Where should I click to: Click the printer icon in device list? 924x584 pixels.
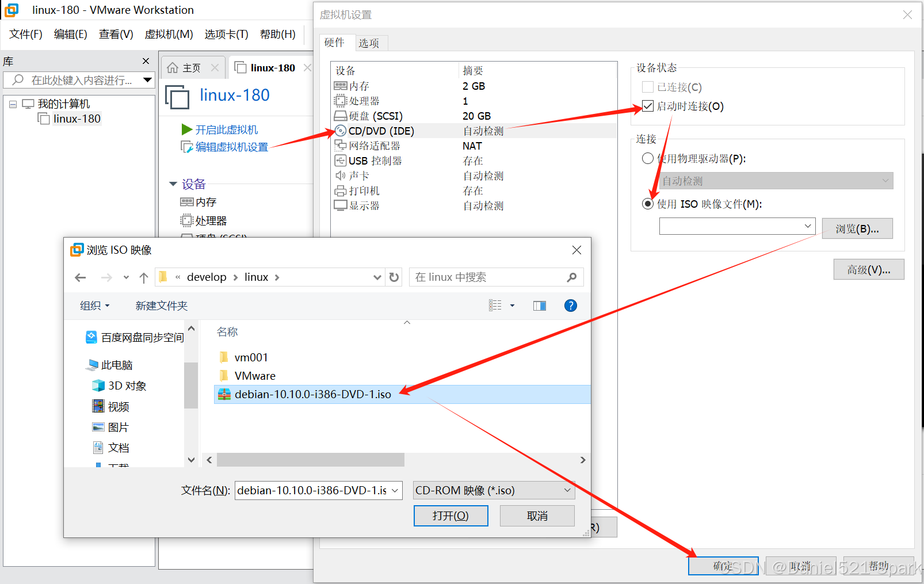341,191
